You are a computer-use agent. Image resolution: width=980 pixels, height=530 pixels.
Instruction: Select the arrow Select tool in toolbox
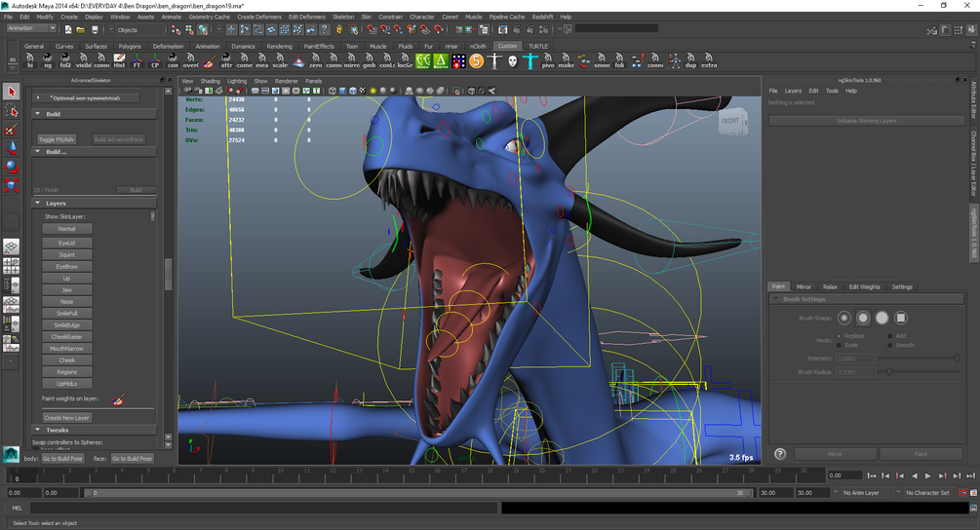(12, 91)
